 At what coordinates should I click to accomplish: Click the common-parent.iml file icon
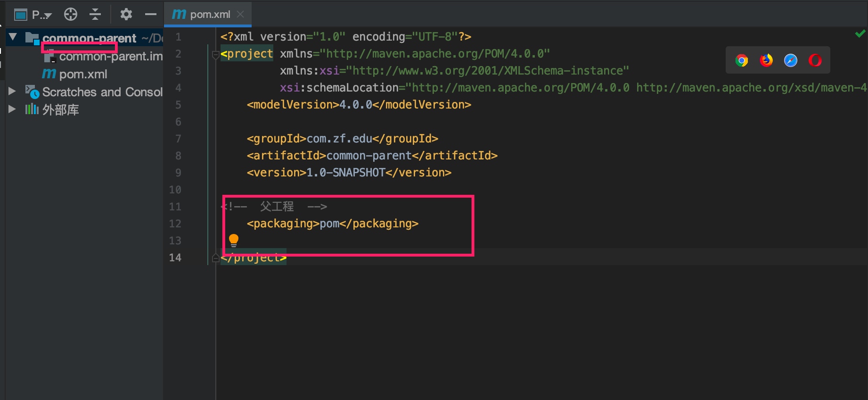(50, 56)
